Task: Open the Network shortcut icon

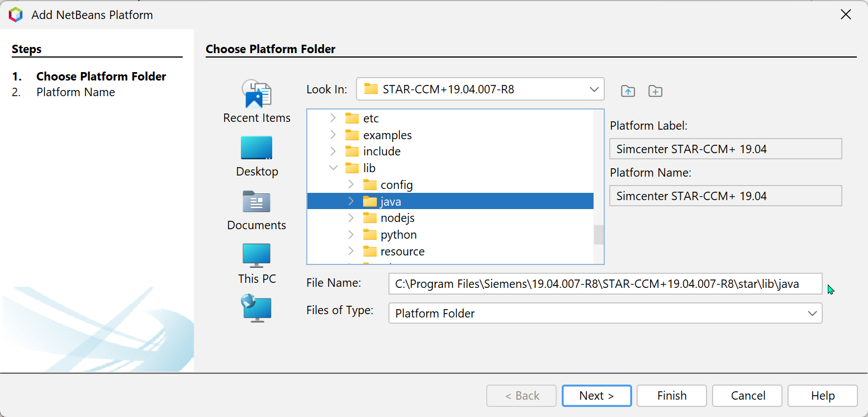Action: pos(257,308)
